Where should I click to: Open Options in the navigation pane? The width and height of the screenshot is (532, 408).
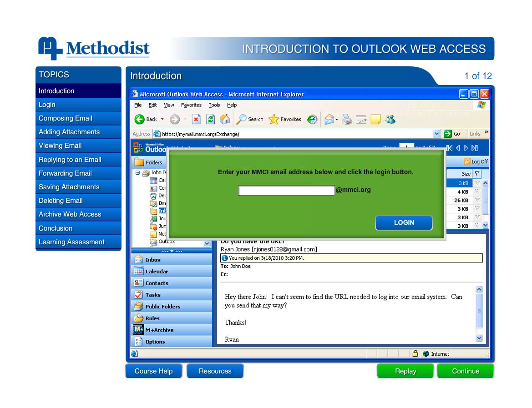(x=171, y=342)
